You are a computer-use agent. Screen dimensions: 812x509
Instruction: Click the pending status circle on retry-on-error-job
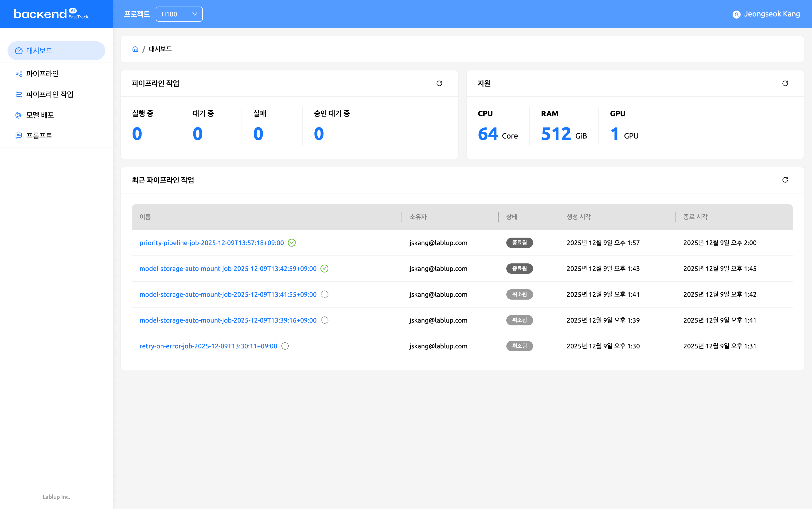285,346
